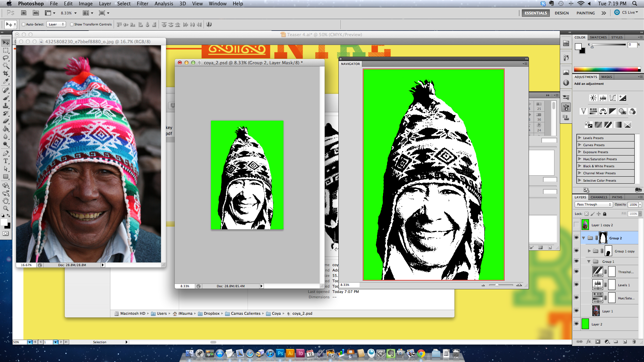The height and width of the screenshot is (362, 644).
Task: Hide the Group 1 copy group
Action: point(577,251)
